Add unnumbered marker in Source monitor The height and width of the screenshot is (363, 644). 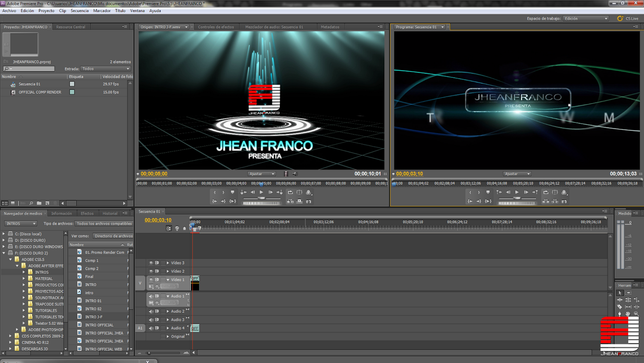(232, 192)
